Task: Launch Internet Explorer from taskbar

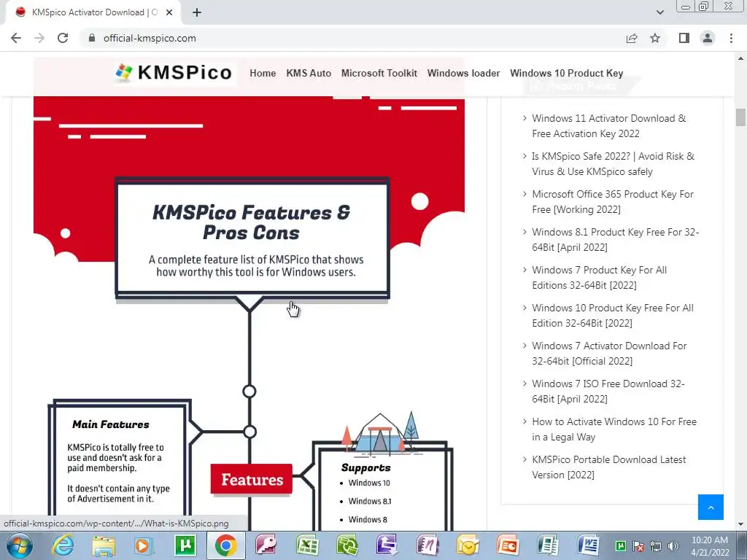Action: (63, 545)
